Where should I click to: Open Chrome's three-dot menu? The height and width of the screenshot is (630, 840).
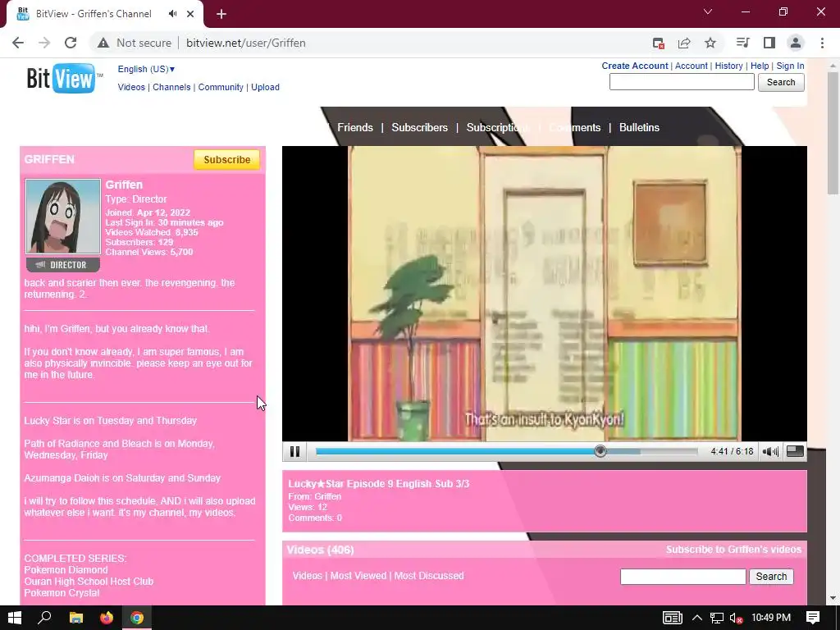pos(822,43)
